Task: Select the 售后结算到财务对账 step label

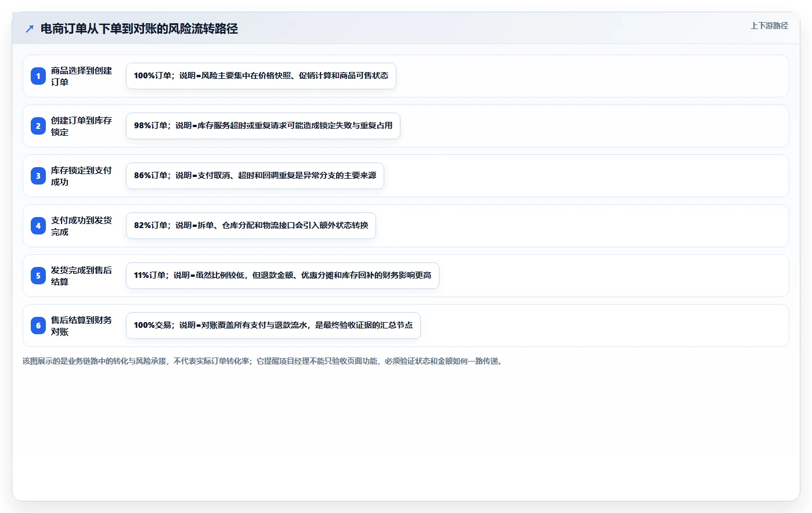Action: point(81,326)
